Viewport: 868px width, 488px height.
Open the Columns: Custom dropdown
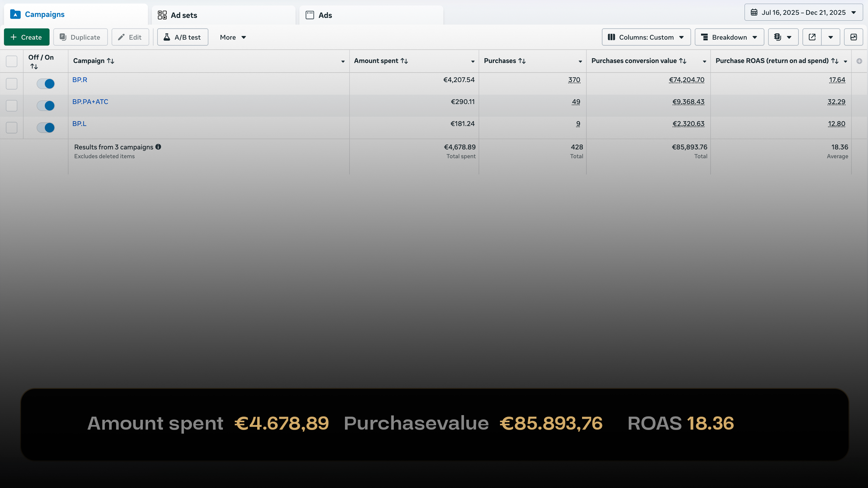[x=646, y=37]
